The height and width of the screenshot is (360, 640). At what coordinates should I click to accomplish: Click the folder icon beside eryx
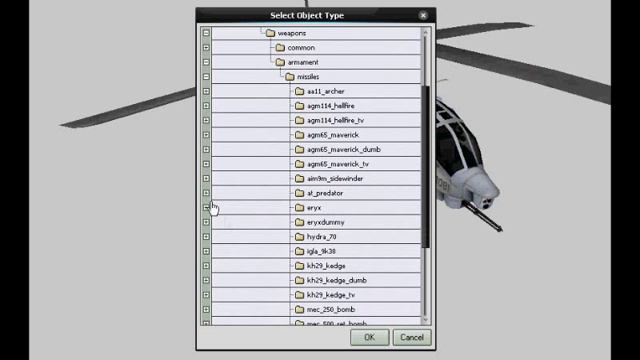pyautogui.click(x=300, y=208)
